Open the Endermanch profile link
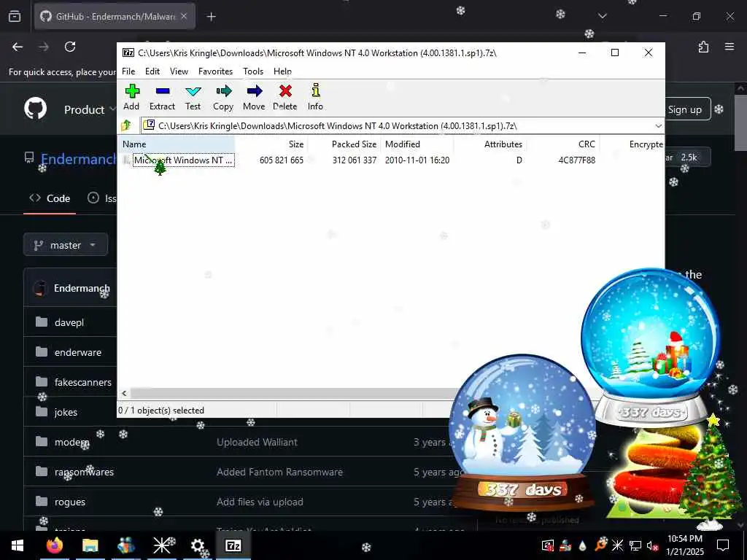747x560 pixels. [x=79, y=159]
